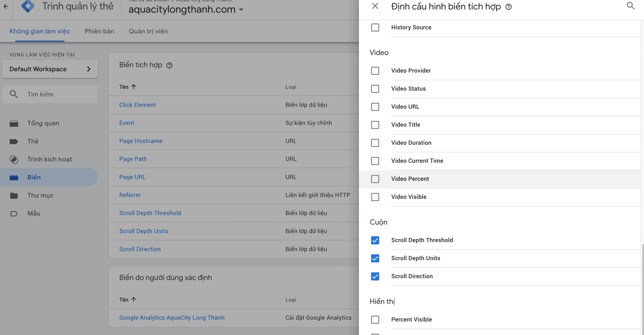This screenshot has height=335, width=644.
Task: Click Loại column header in built-in table
Action: (291, 87)
